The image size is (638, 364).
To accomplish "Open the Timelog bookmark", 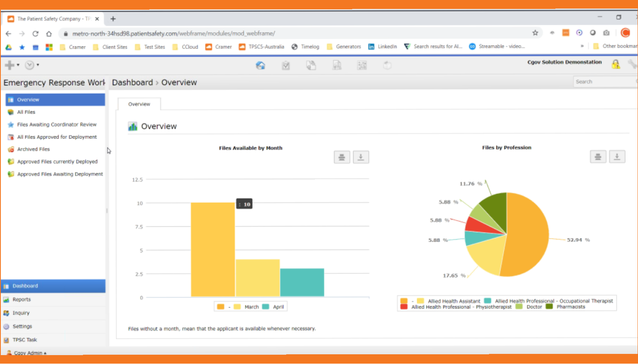I will [x=305, y=47].
